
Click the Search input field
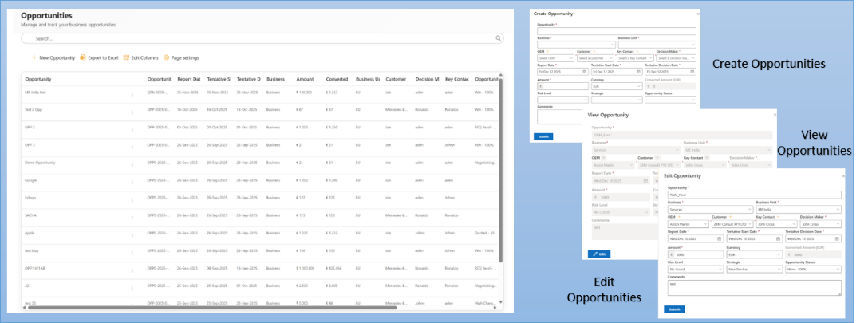click(x=263, y=38)
